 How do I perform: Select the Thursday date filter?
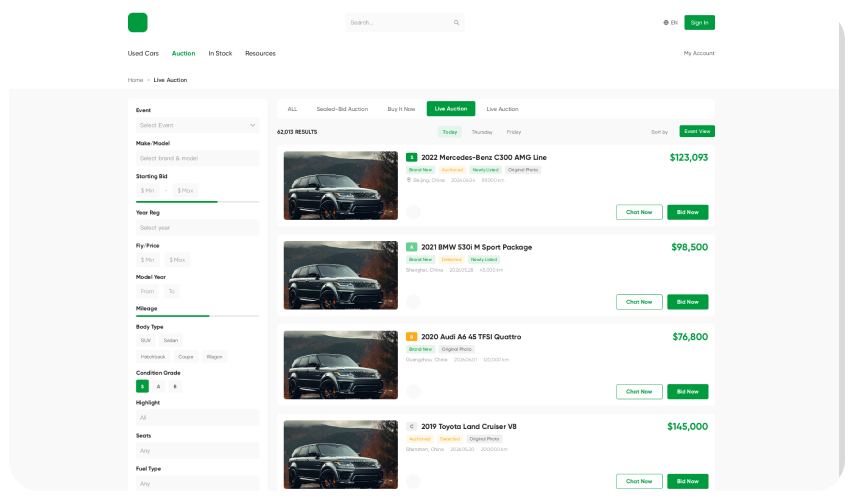coord(482,132)
